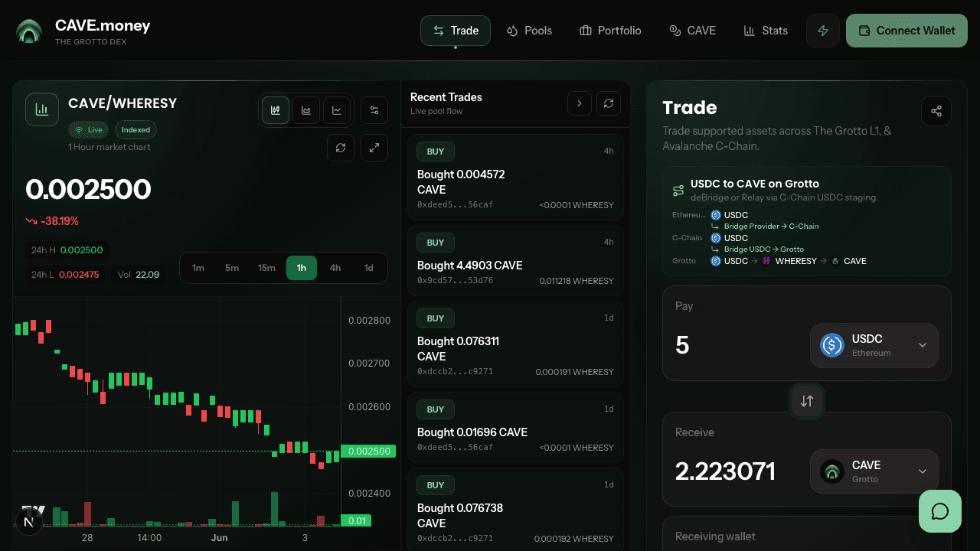The width and height of the screenshot is (980, 551).
Task: Click the Receiving wallet label
Action: tap(715, 536)
